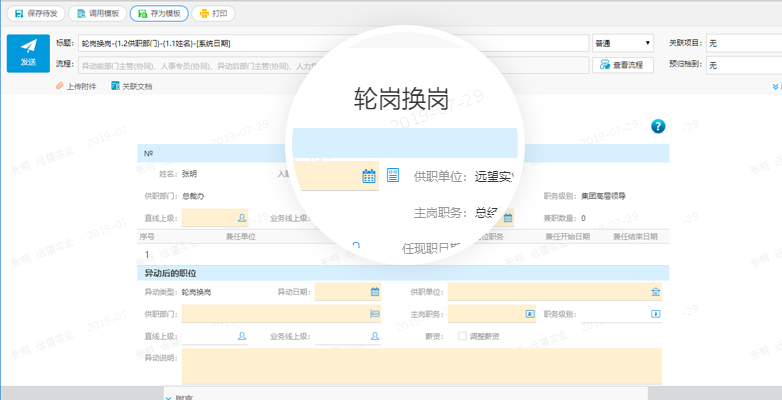
Task: Click the 发送 send button
Action: pyautogui.click(x=28, y=53)
